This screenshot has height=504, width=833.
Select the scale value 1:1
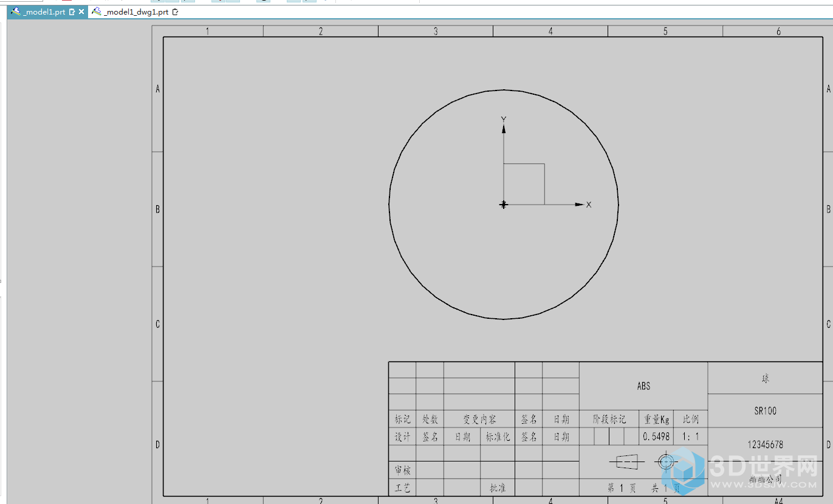click(691, 437)
